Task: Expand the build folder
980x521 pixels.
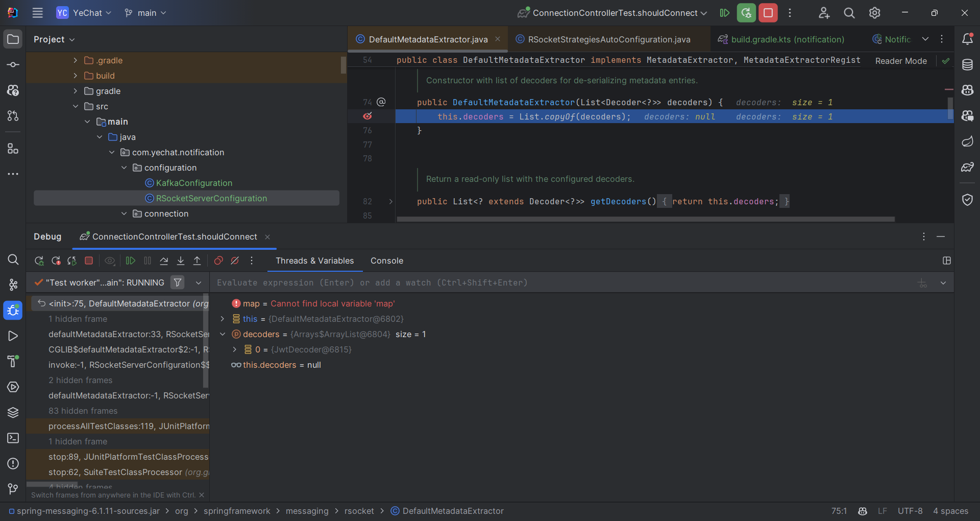Action: click(x=76, y=76)
